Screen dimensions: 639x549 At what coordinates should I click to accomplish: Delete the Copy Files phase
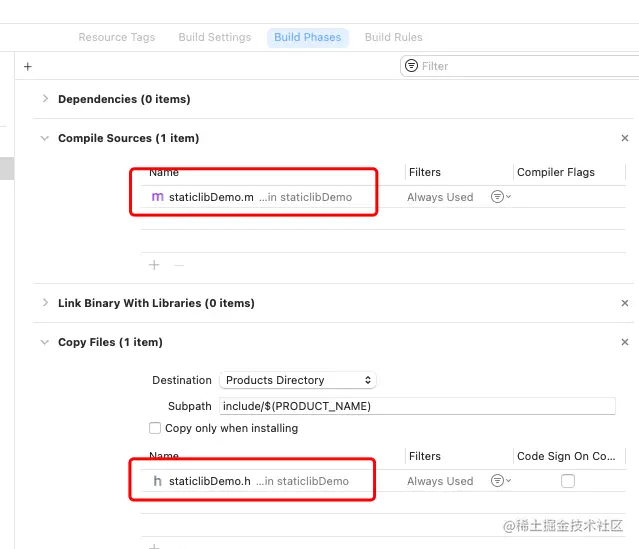pos(625,342)
